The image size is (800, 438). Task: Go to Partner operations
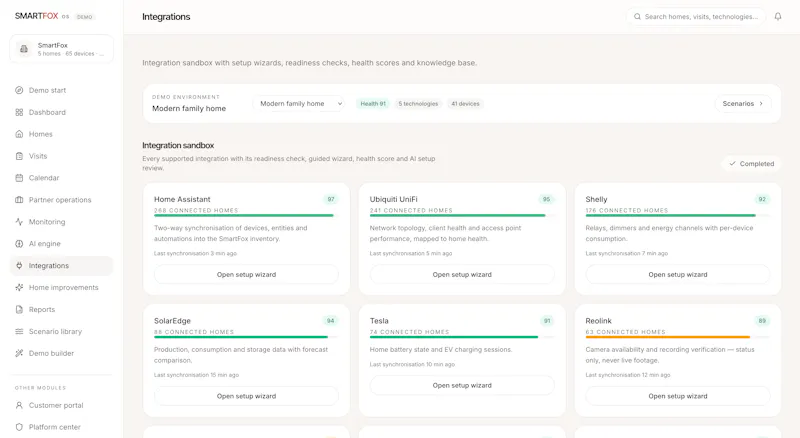(x=61, y=200)
